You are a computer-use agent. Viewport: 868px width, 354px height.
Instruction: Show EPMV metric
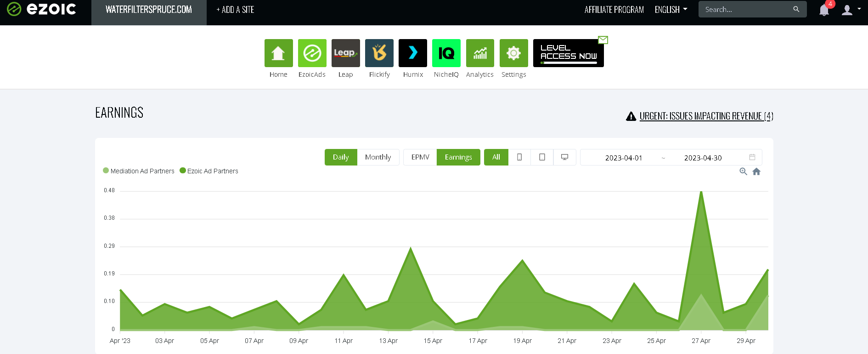tap(420, 157)
